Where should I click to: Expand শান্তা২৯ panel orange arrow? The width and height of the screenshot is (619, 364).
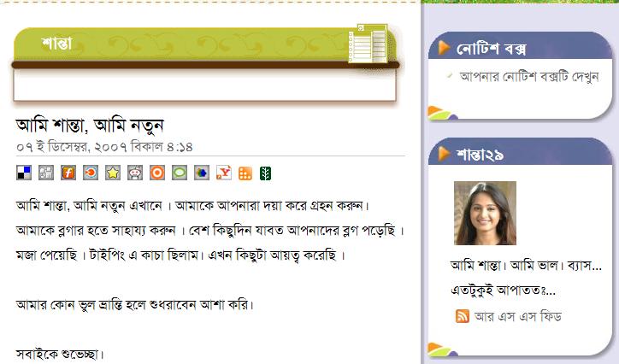pos(444,154)
